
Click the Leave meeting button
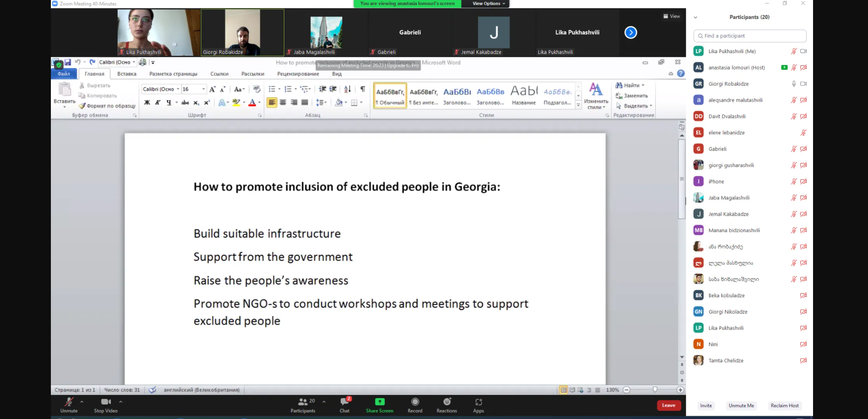tap(668, 405)
